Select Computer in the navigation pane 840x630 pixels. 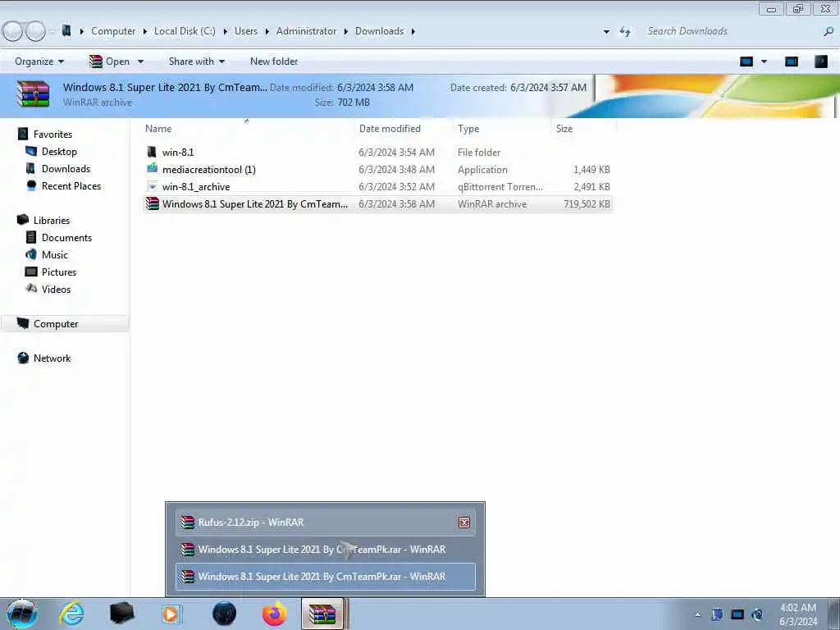click(x=64, y=323)
